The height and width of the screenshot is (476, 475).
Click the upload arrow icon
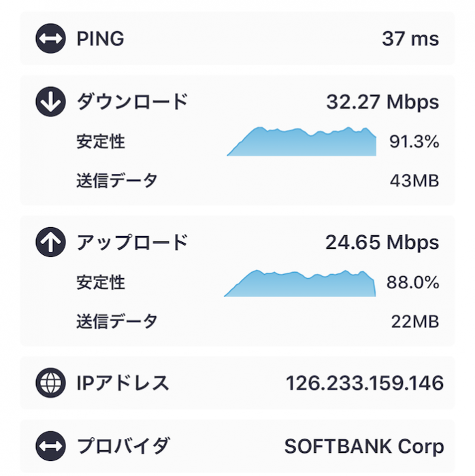[x=51, y=242]
